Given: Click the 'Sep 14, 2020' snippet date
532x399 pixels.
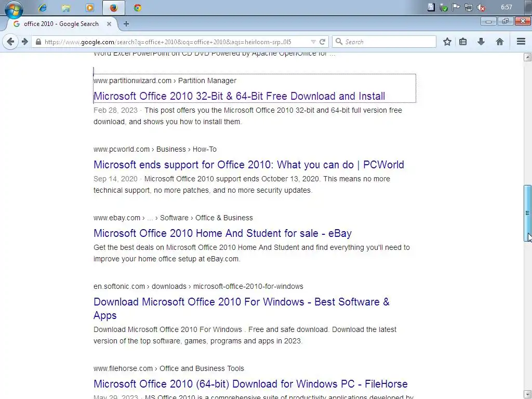Looking at the screenshot, I should tap(115, 179).
